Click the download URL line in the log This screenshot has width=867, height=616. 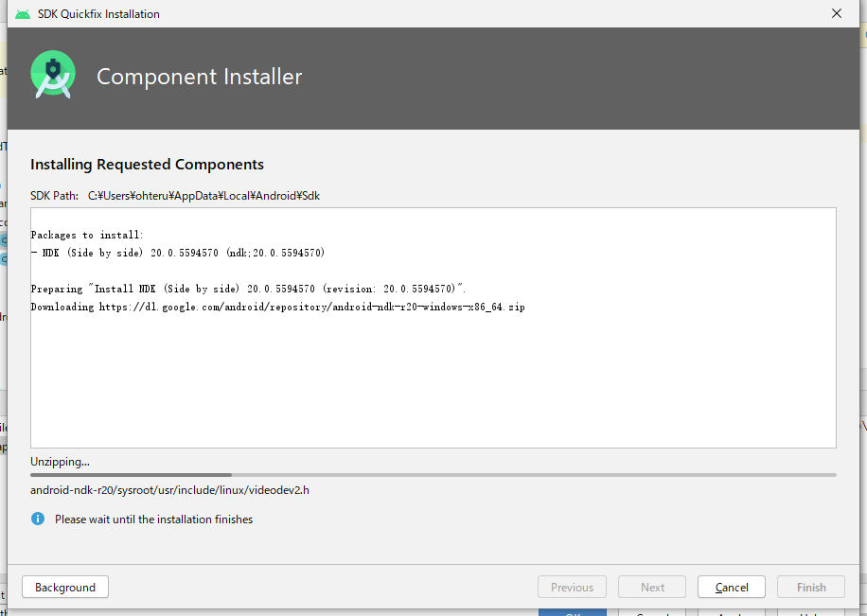tap(278, 307)
